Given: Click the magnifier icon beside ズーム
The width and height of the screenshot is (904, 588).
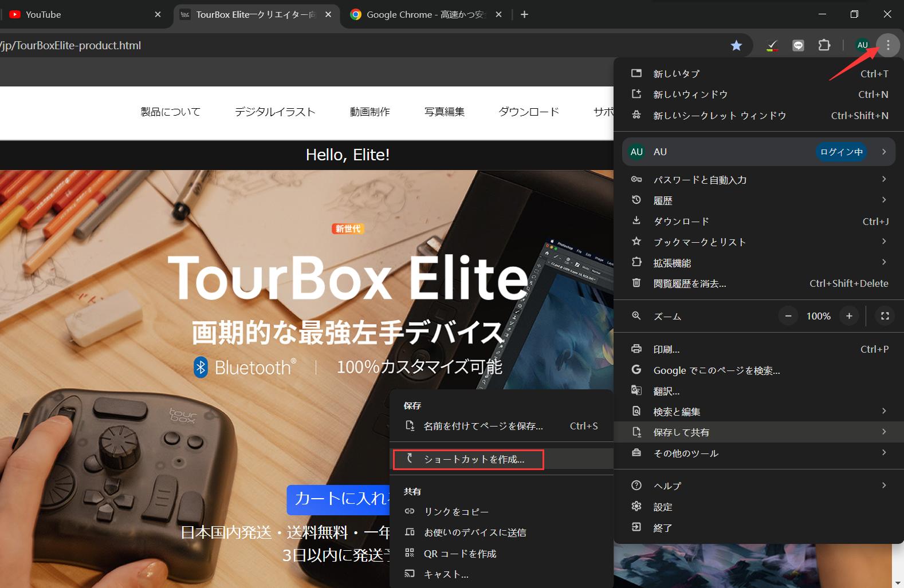Looking at the screenshot, I should (x=636, y=316).
